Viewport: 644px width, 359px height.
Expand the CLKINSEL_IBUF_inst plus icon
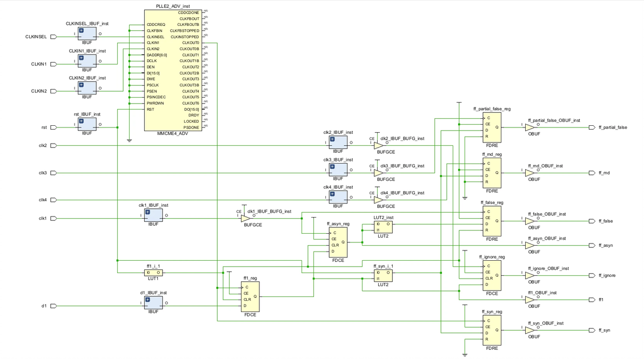(82, 31)
